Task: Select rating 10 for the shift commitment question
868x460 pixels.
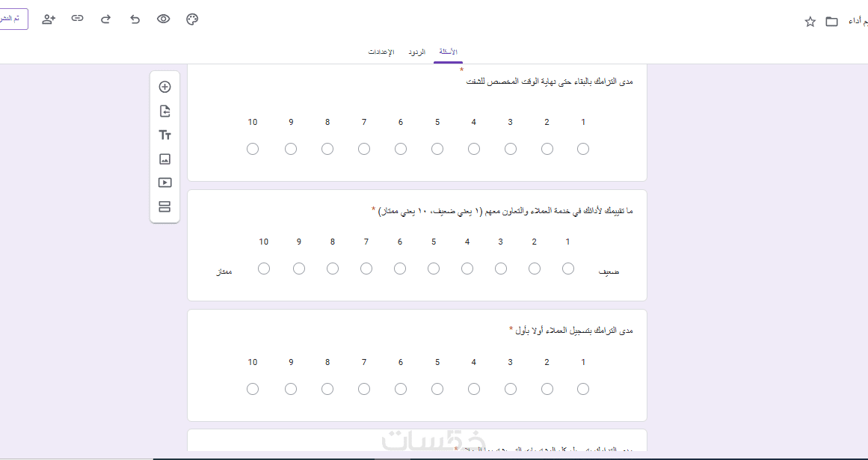Action: 253,149
